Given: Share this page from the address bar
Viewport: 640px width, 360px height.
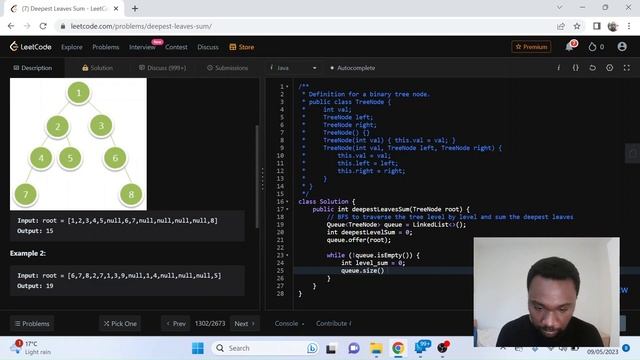Looking at the screenshot, I should 561,26.
